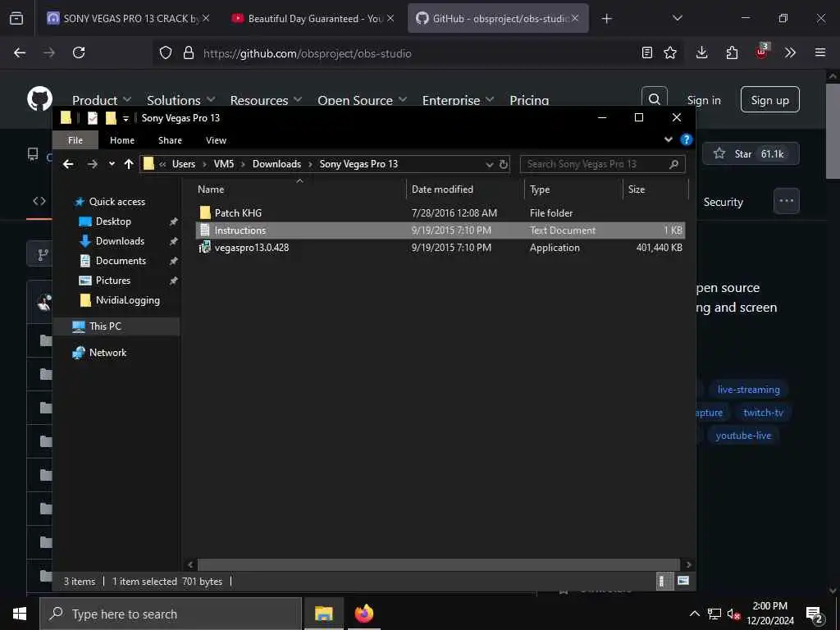Expand GitHub Solutions menu
Image resolution: width=840 pixels, height=630 pixels.
[181, 100]
